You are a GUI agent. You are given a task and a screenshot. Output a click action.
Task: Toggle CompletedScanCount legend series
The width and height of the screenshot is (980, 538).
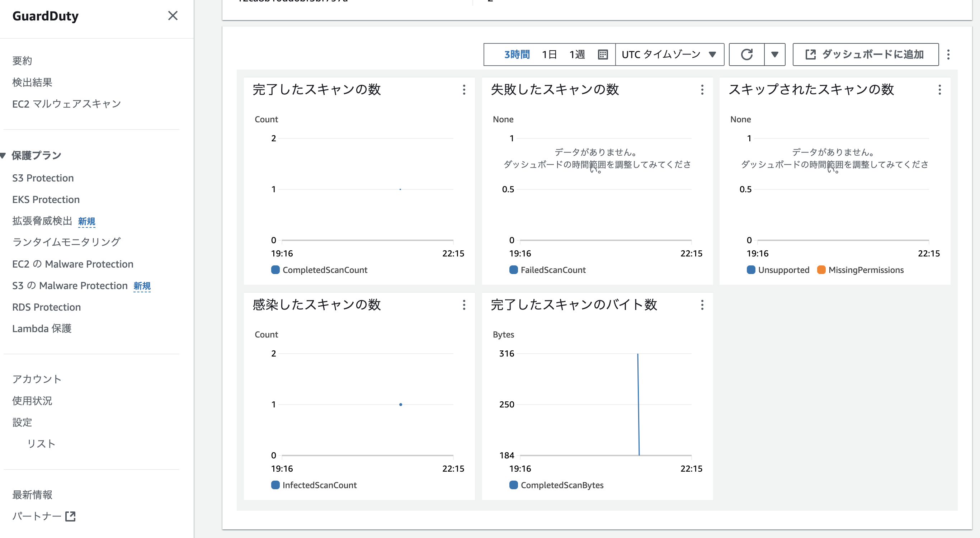pos(325,270)
